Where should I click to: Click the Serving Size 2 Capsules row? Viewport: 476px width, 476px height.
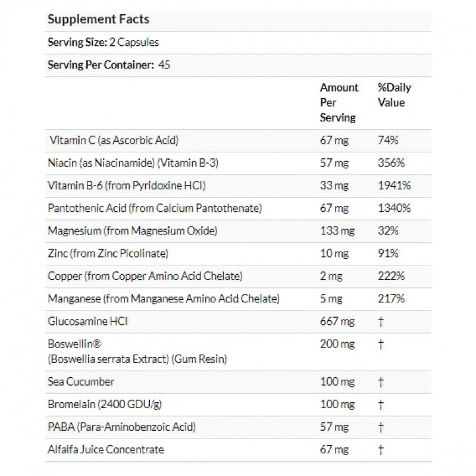[103, 42]
